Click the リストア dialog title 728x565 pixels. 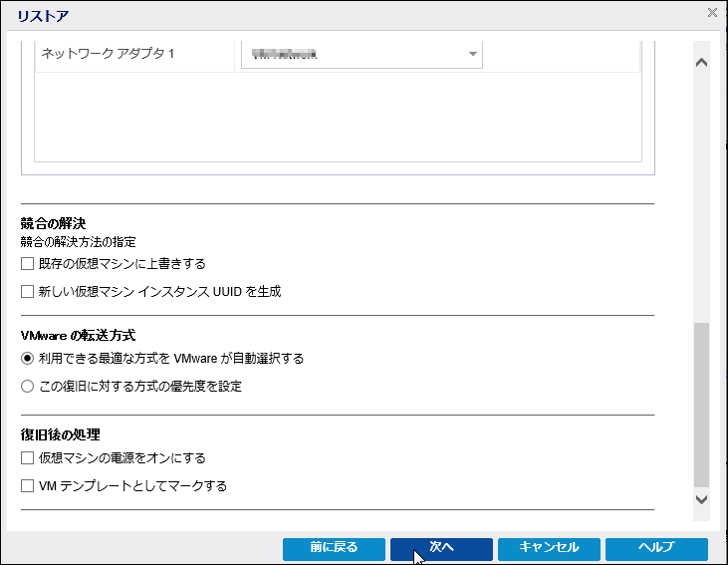43,16
